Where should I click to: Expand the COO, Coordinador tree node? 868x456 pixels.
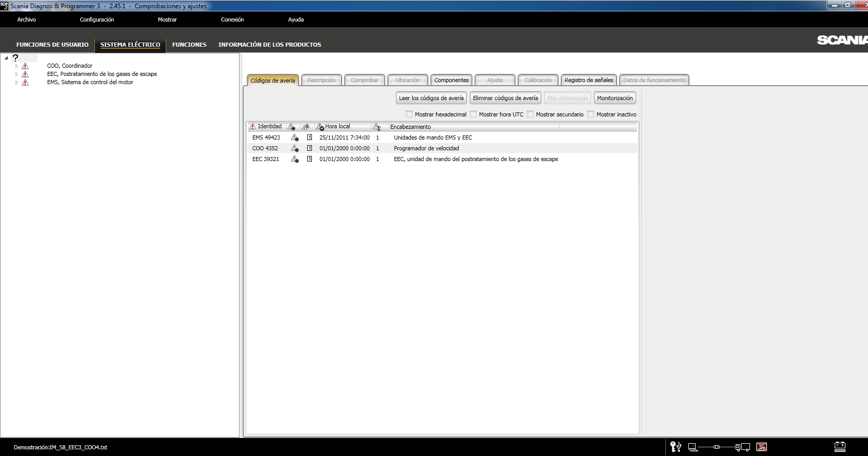coord(16,66)
